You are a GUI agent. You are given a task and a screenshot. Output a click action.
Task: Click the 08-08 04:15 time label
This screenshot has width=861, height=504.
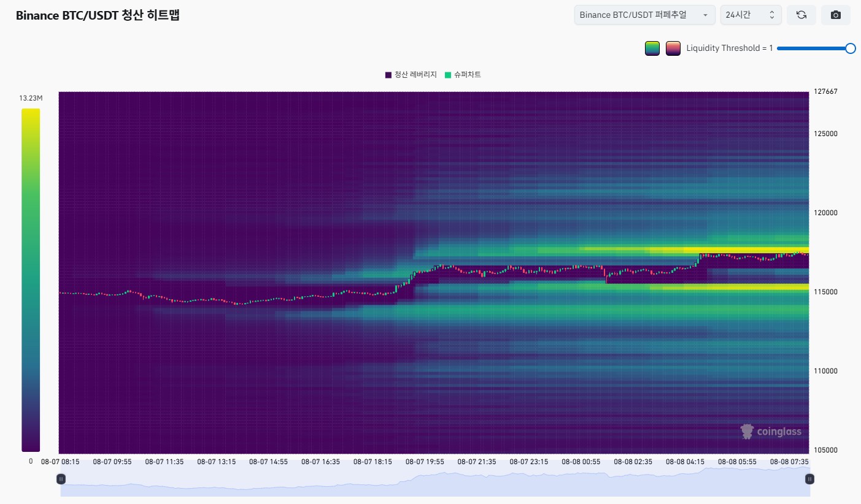(685, 462)
